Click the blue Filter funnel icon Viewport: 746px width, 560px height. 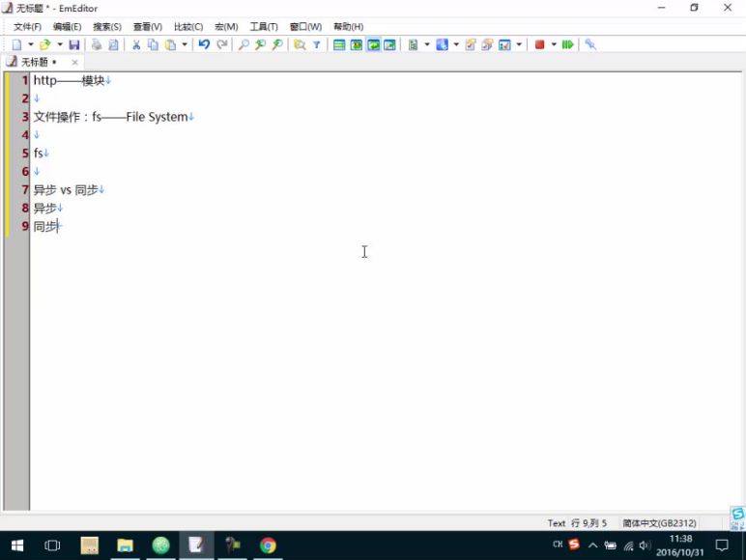(x=316, y=44)
